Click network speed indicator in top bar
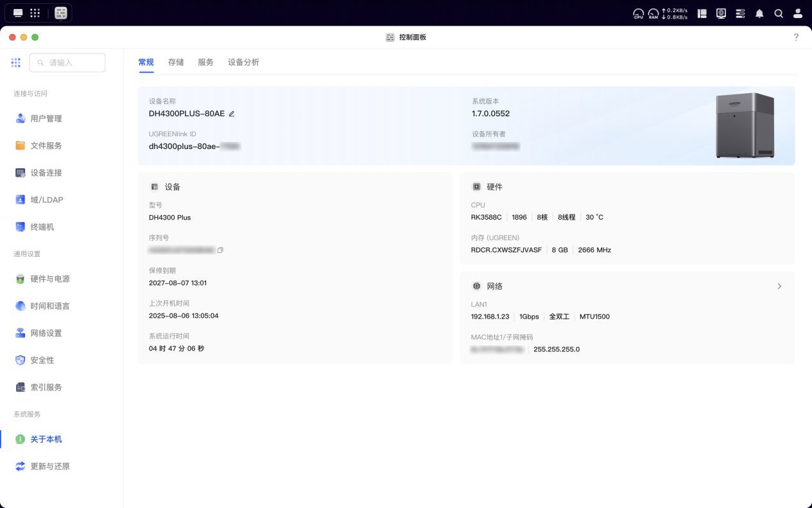The width and height of the screenshot is (812, 508). (x=675, y=13)
